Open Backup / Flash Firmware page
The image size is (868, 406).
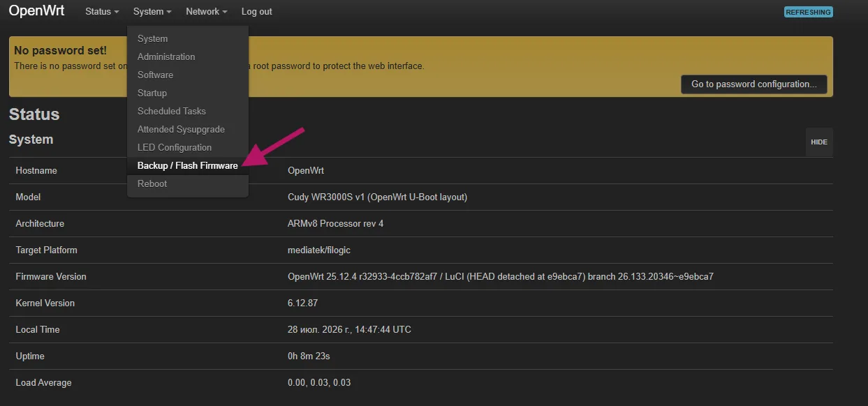[188, 165]
